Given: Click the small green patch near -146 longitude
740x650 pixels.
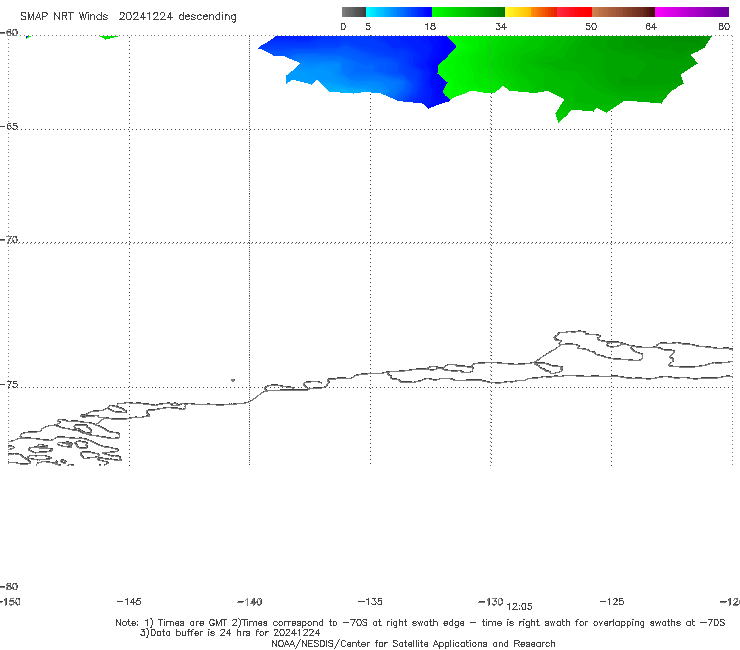Looking at the screenshot, I should (109, 37).
